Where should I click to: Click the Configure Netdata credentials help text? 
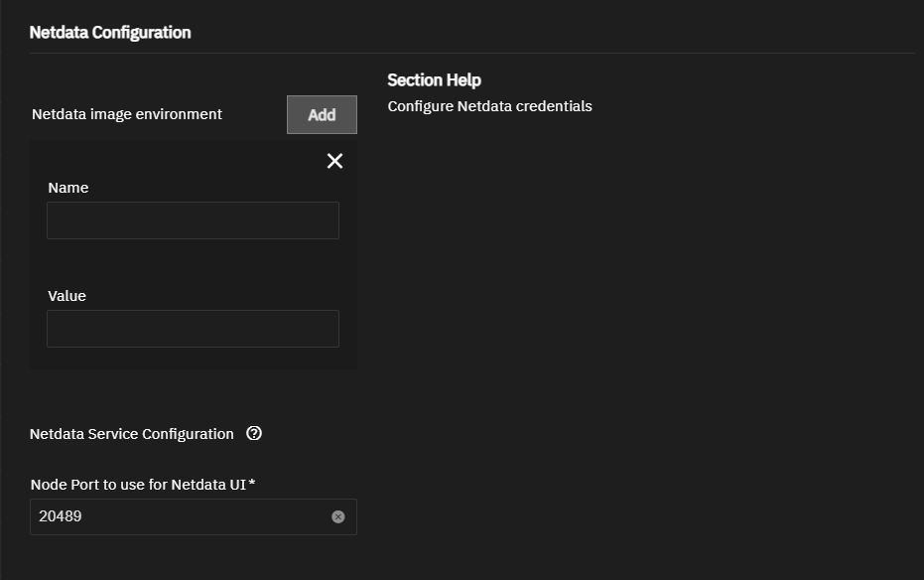click(x=489, y=106)
